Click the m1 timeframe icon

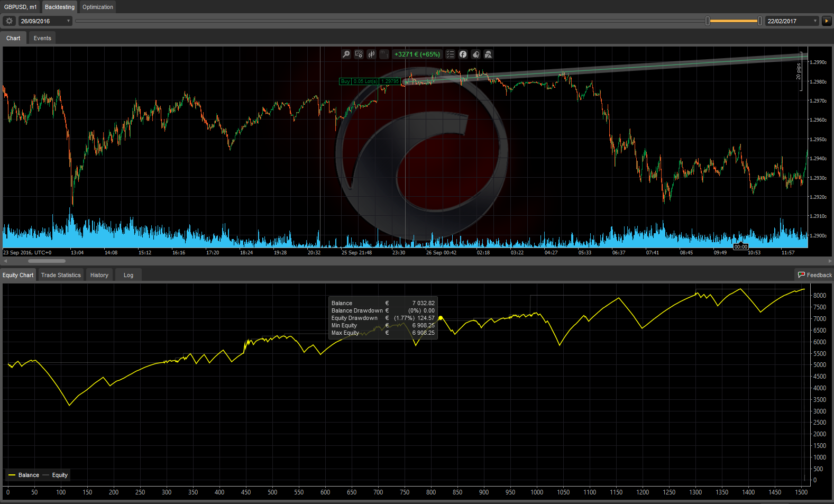click(384, 54)
